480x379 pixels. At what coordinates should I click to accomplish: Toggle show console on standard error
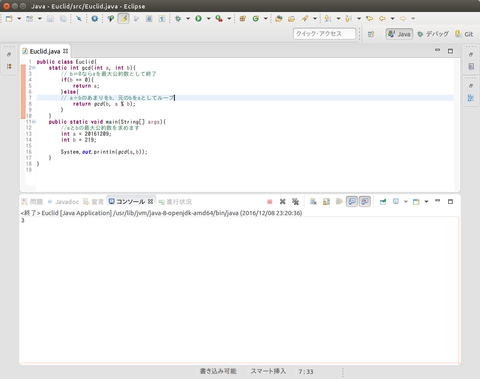coord(365,201)
